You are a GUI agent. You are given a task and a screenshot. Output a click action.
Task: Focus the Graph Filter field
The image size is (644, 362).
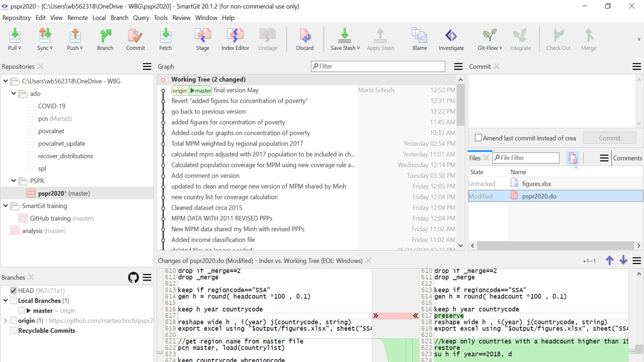(378, 66)
